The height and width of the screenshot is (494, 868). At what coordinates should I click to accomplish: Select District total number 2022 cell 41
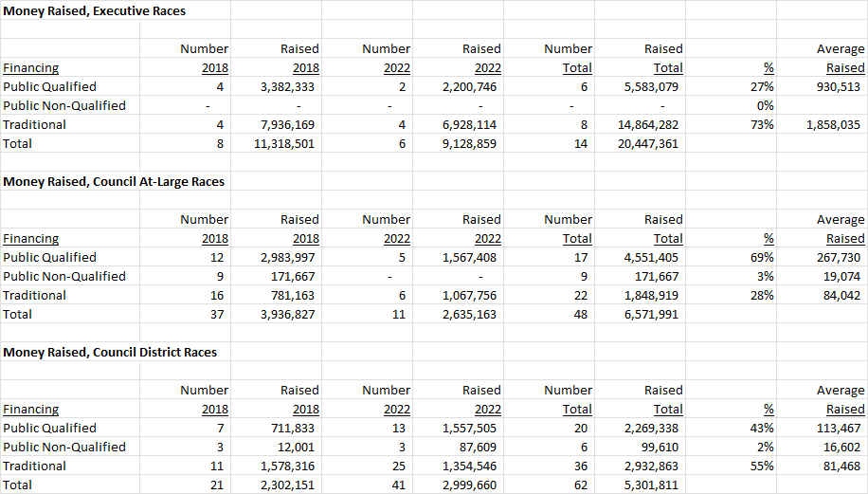click(399, 485)
